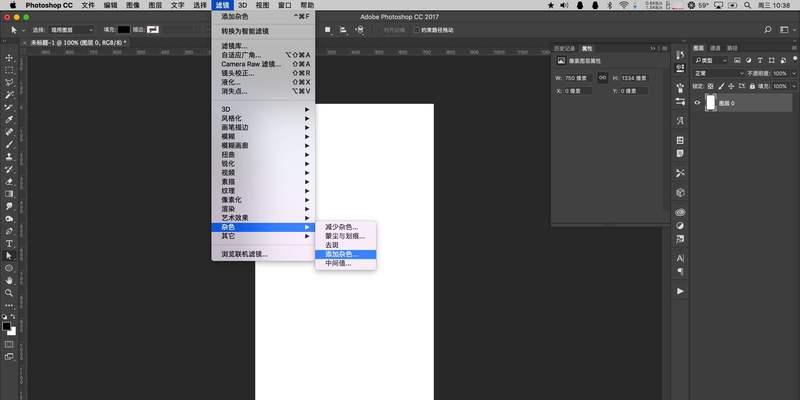Toggle lock all padlock icon
Image resolution: width=800 pixels, height=400 pixels.
point(752,86)
